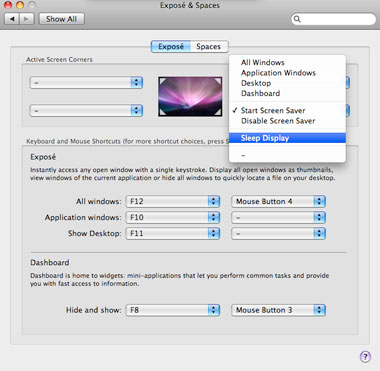
Task: Open the All windows Mouse Button 4 dropdown
Action: click(278, 201)
